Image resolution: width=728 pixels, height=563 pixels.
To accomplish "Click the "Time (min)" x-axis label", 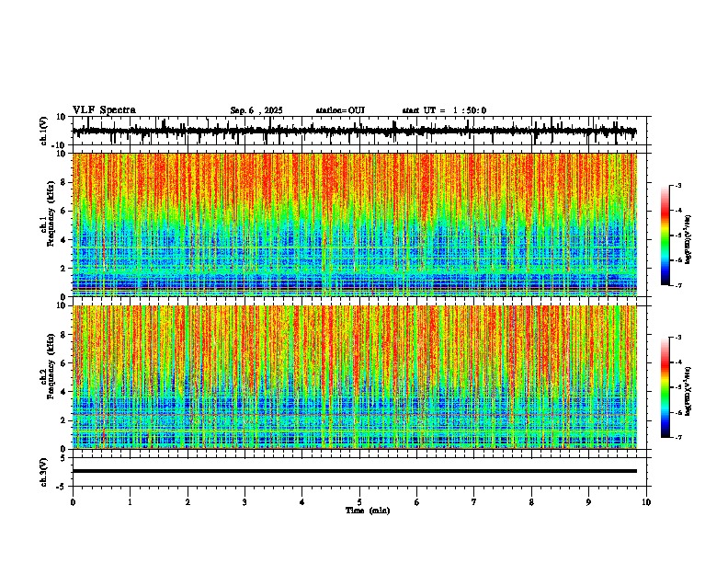I will tap(368, 511).
